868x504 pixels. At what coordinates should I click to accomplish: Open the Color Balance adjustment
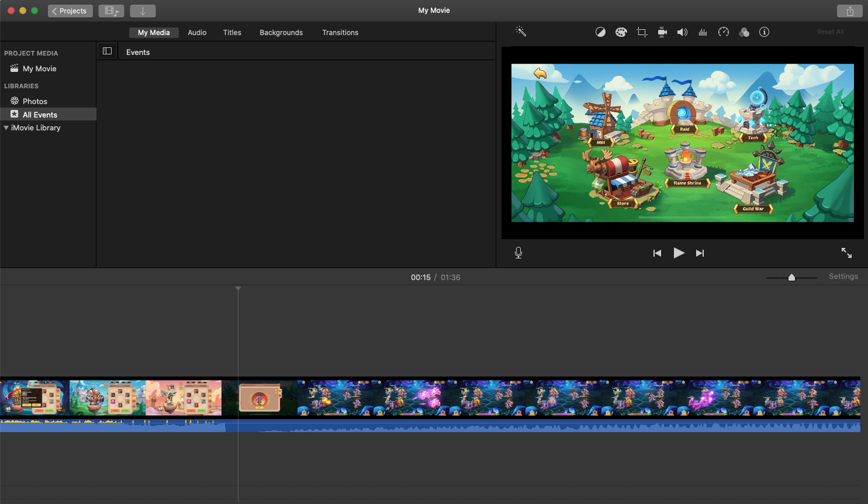click(x=600, y=32)
